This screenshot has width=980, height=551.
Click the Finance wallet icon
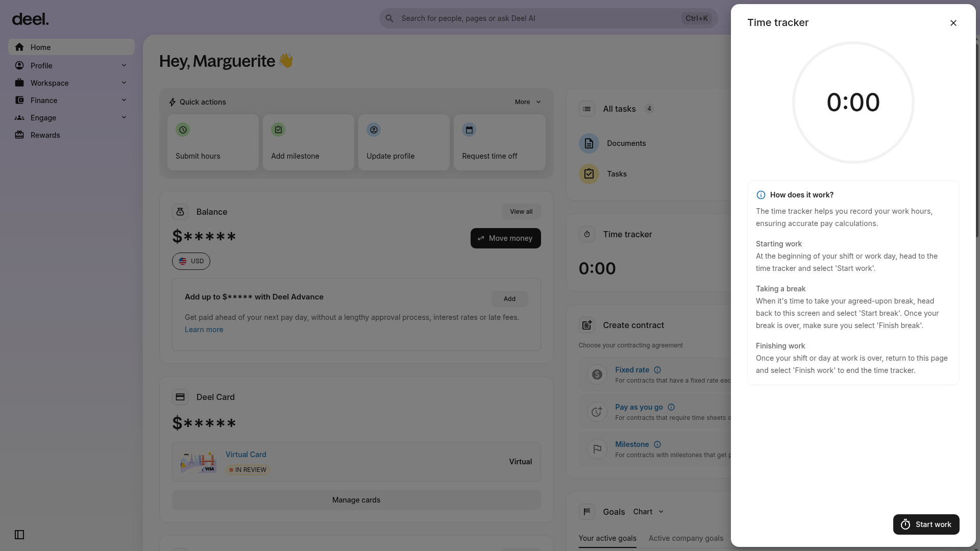[19, 100]
